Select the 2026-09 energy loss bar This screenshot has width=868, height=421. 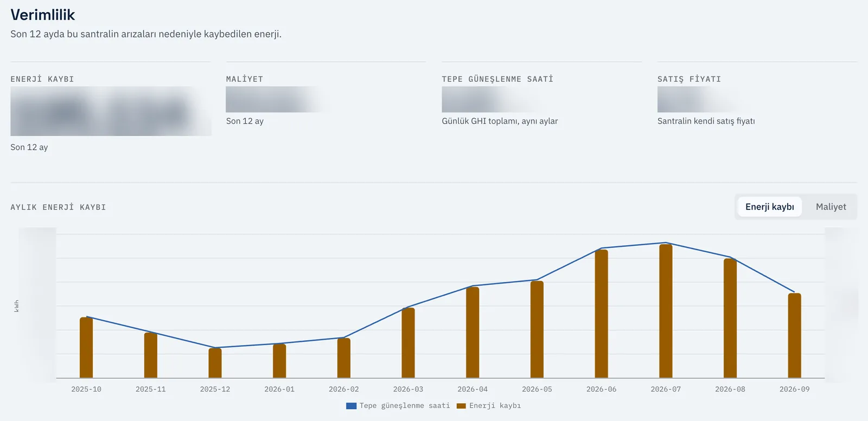point(794,336)
